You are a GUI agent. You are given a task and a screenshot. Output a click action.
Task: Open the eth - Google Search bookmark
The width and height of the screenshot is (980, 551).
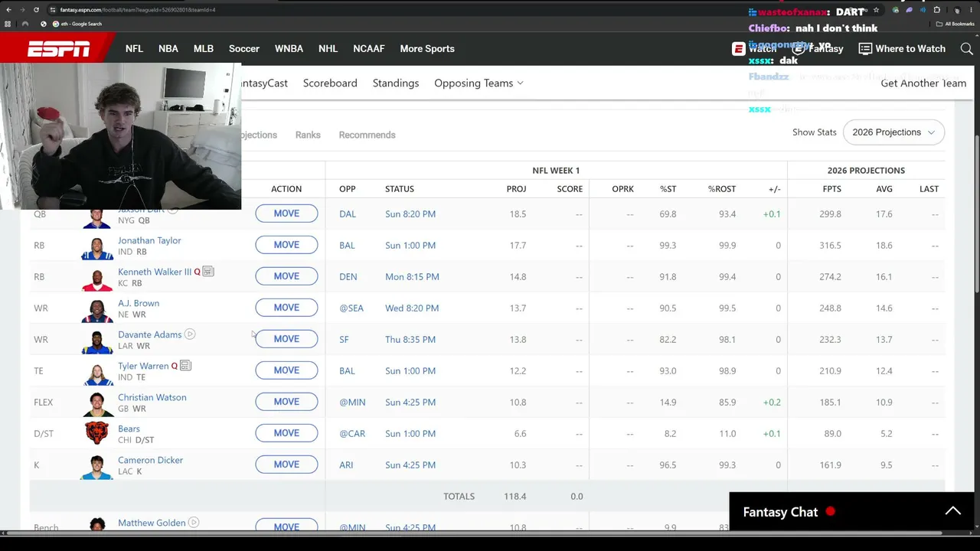[x=77, y=24]
